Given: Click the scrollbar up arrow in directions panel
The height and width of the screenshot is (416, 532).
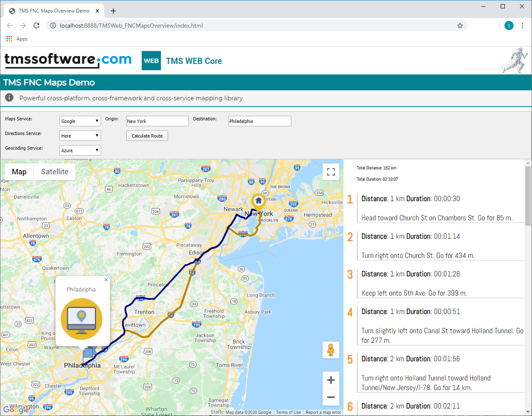Looking at the screenshot, I should coord(528,163).
